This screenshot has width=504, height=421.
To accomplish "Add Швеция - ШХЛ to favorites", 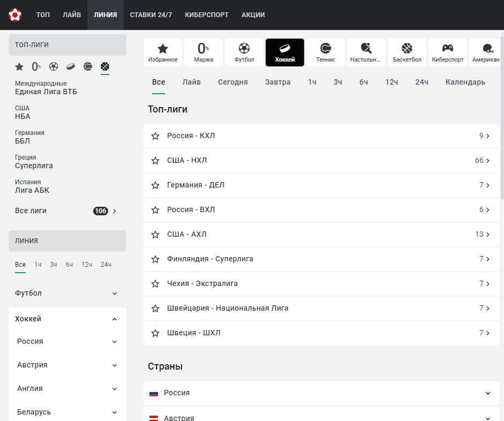I will pyautogui.click(x=155, y=333).
